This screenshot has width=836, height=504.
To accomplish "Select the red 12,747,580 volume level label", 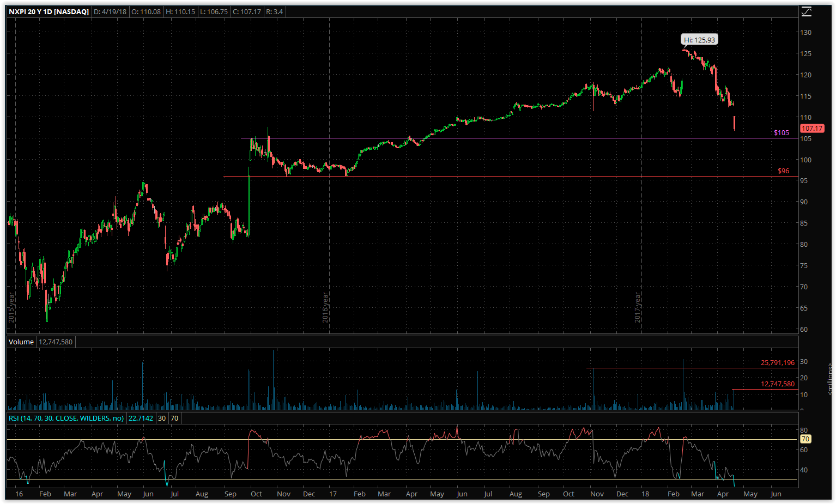I will (x=778, y=384).
